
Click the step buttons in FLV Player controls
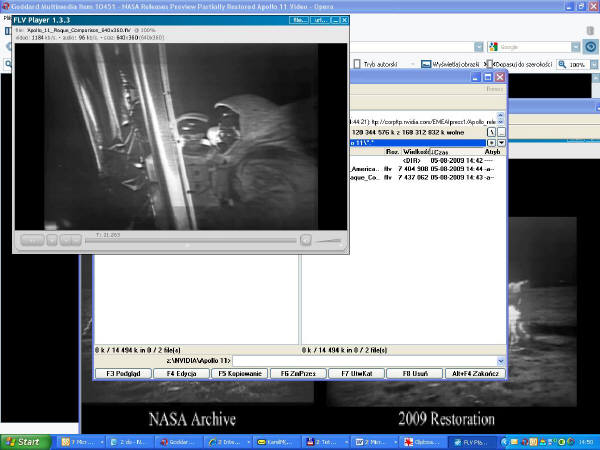click(x=71, y=240)
